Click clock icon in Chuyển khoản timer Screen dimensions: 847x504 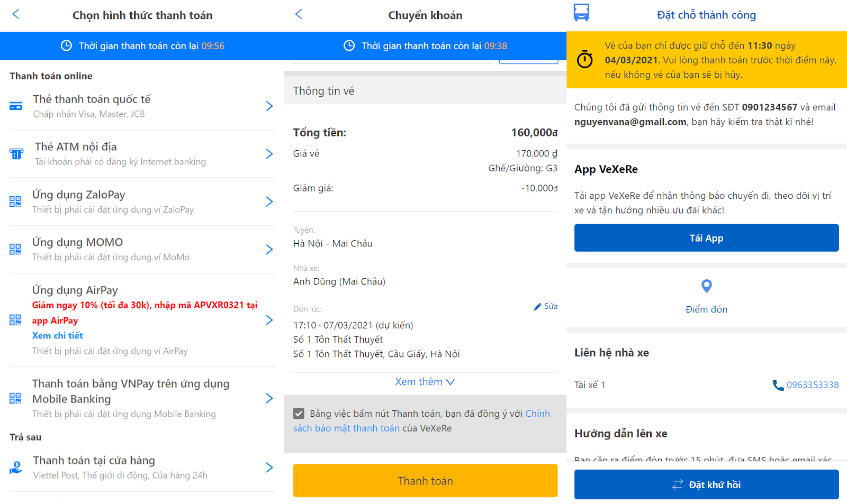coord(349,45)
